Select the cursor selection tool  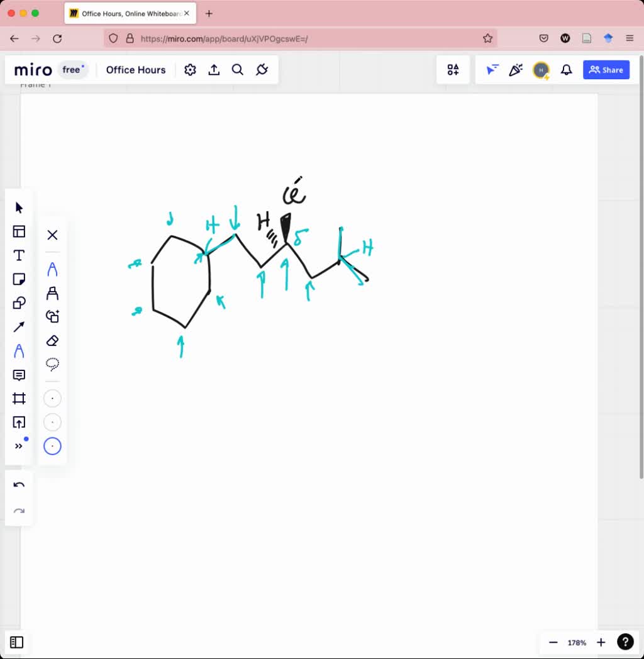pyautogui.click(x=19, y=208)
